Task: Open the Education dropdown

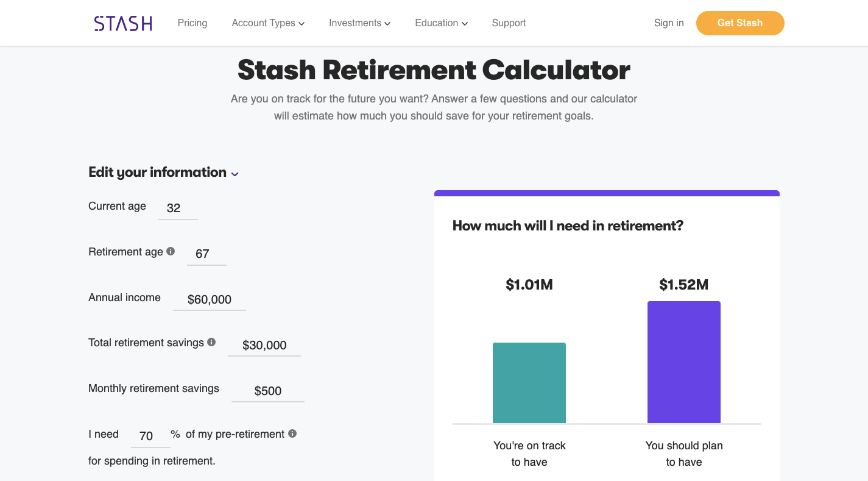Action: [441, 23]
